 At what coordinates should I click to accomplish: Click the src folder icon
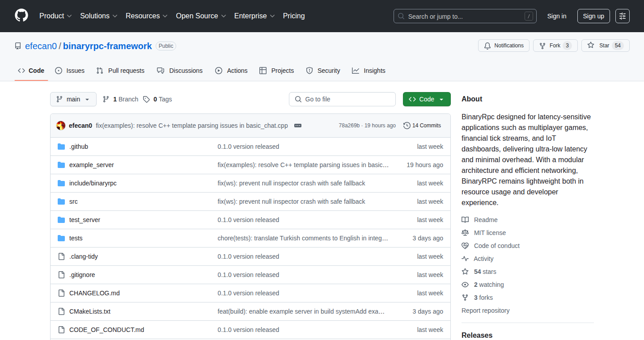coord(61,201)
